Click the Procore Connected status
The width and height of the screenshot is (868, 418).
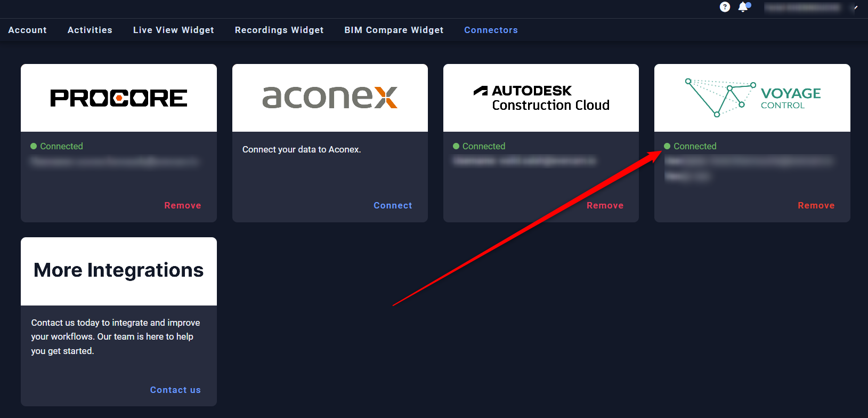56,146
